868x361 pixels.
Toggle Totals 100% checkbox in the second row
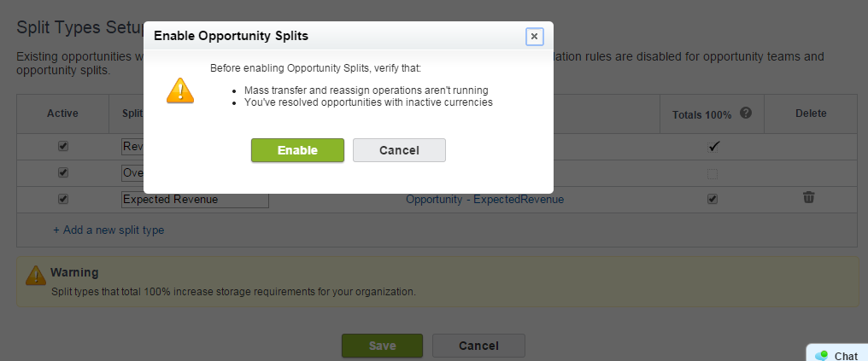pos(713,173)
